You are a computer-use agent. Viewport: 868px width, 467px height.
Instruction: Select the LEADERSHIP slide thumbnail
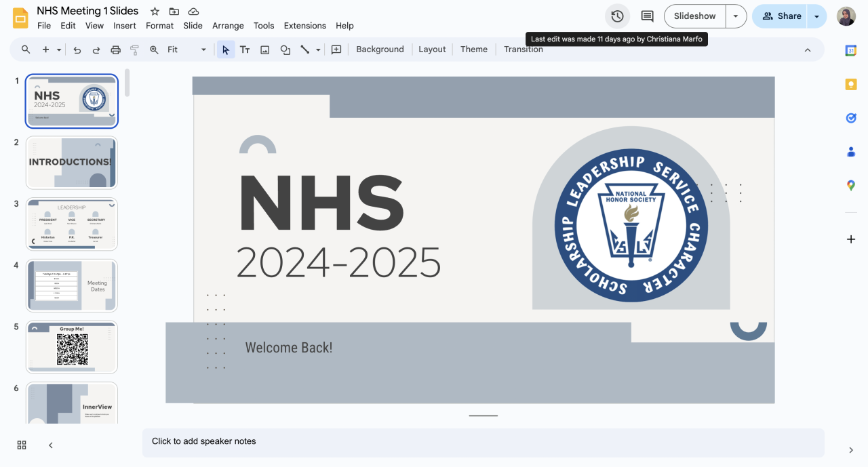pyautogui.click(x=72, y=224)
